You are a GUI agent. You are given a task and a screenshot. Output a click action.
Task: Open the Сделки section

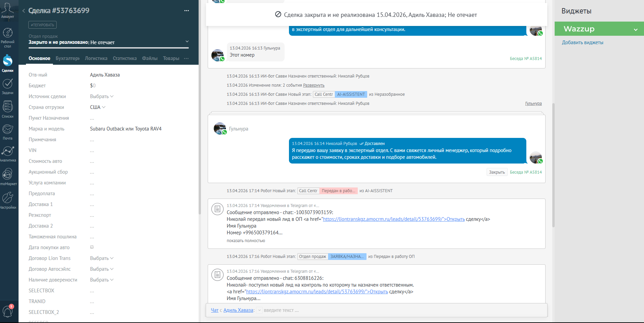pyautogui.click(x=7, y=63)
